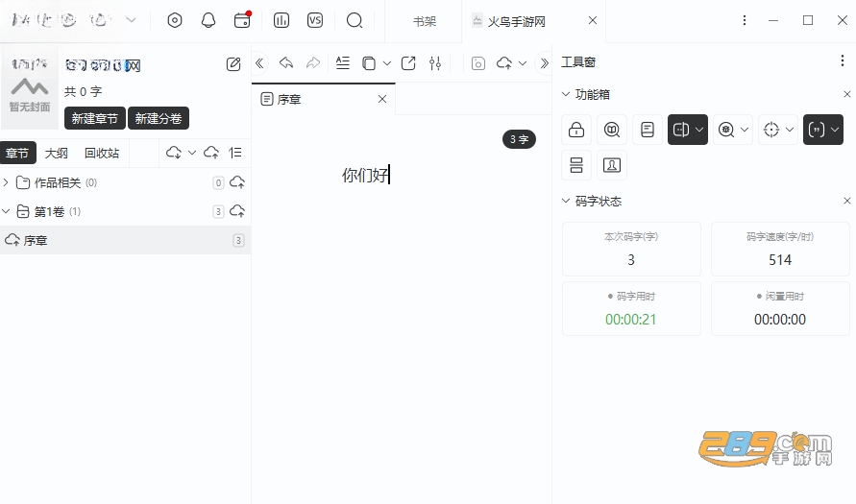Click the lock icon in 功能箱

click(x=576, y=130)
